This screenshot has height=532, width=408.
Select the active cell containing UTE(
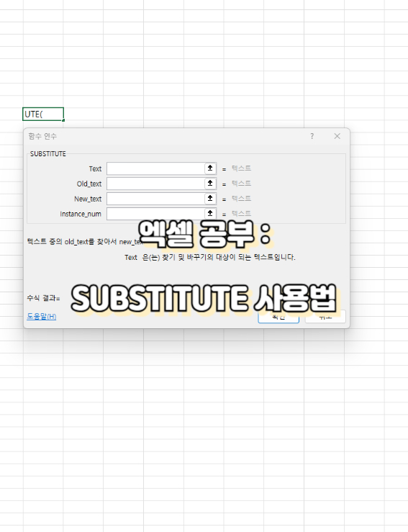click(x=43, y=114)
